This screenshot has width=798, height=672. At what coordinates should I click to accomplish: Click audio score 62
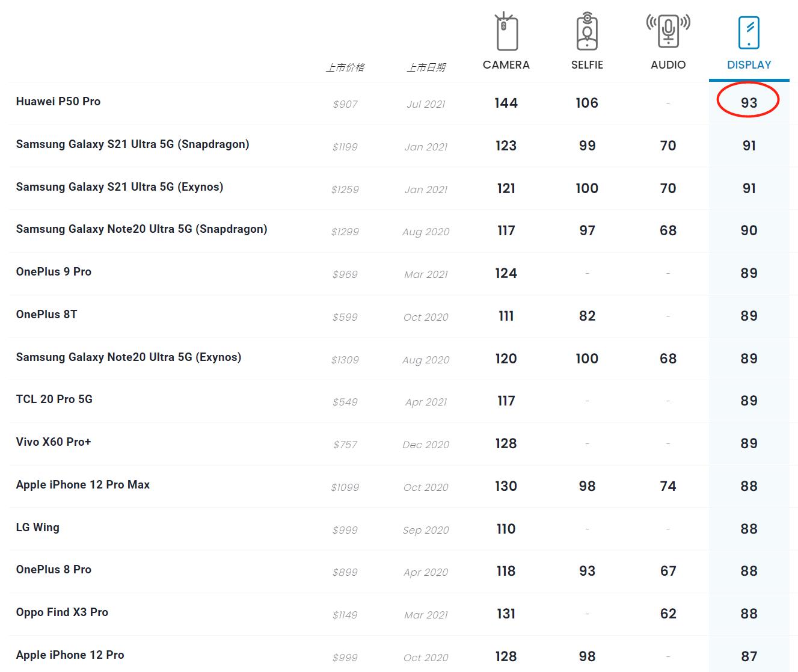click(668, 614)
